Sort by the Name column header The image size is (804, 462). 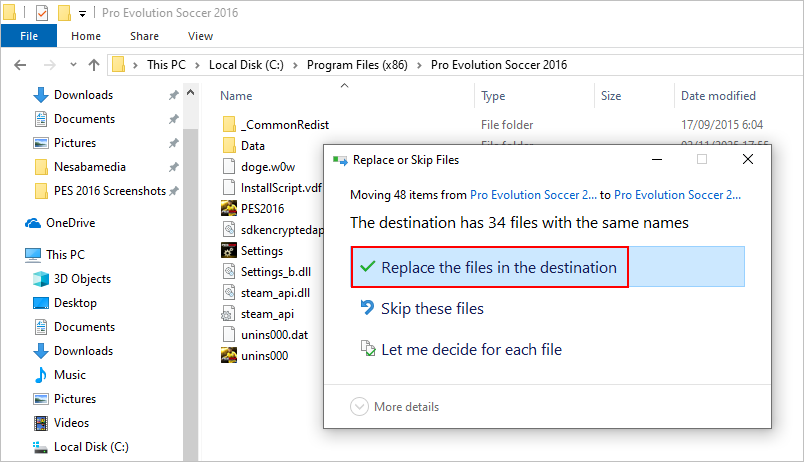point(236,96)
